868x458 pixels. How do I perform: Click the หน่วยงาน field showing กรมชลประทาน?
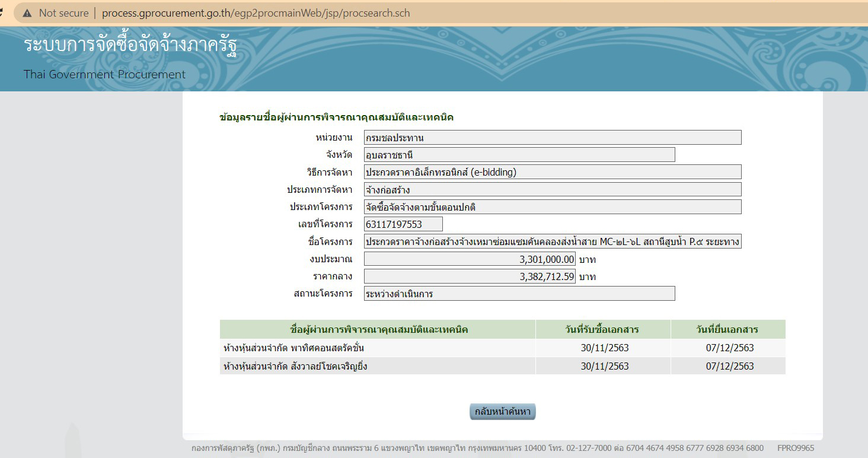point(552,138)
